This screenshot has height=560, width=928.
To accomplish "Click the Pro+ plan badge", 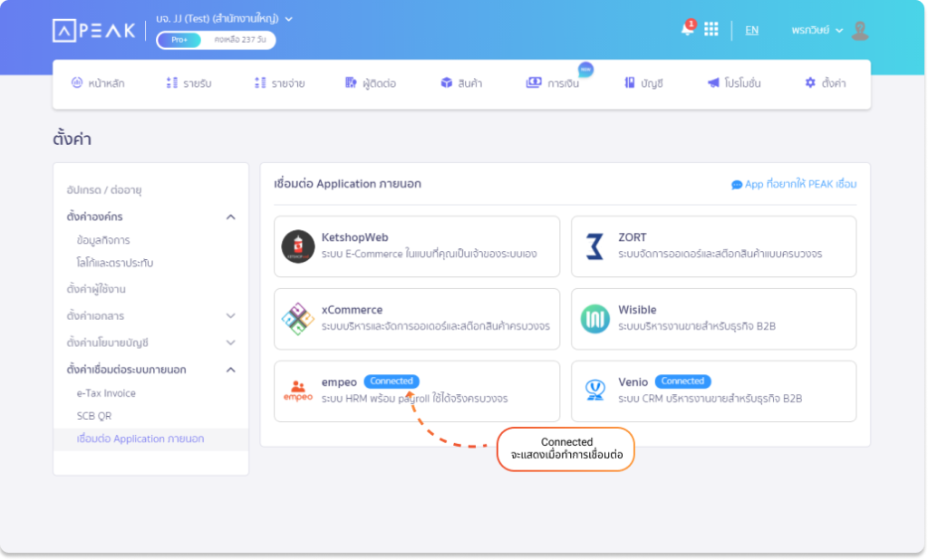I will click(179, 40).
